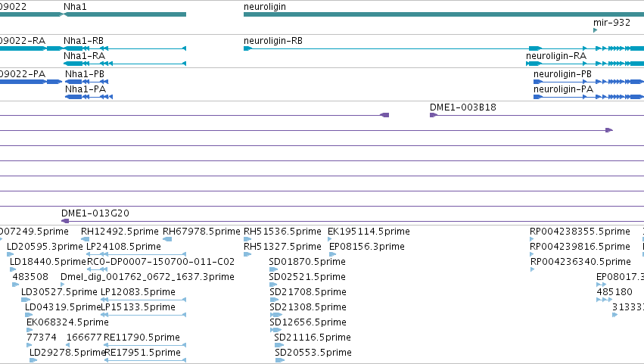
Task: Select RC0-DP0007-150700-011-C02 label
Action: pyautogui.click(x=160, y=262)
